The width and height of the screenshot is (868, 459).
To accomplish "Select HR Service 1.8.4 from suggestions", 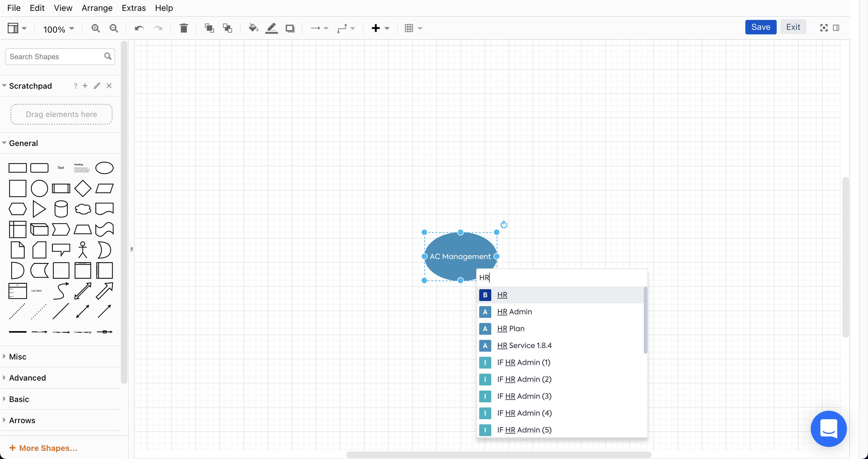I will [524, 345].
